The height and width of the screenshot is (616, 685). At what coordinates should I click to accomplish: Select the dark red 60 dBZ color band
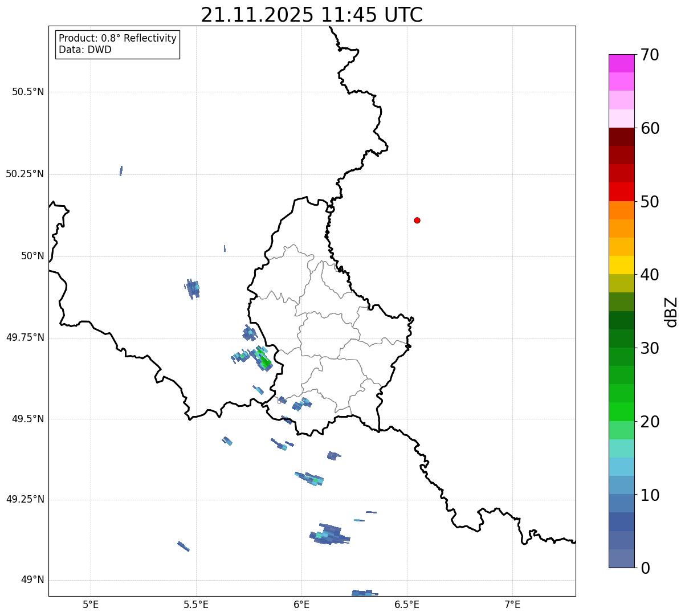coord(621,137)
